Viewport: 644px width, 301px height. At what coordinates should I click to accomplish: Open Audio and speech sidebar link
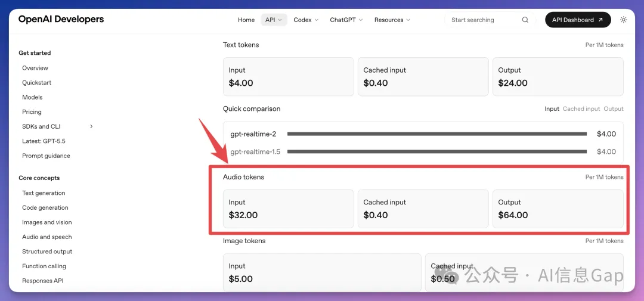(47, 237)
